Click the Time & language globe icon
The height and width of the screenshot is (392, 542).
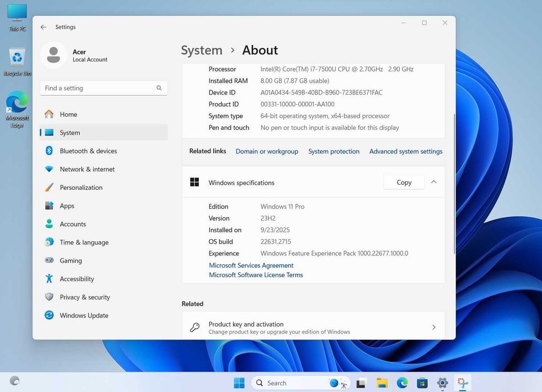pyautogui.click(x=49, y=242)
